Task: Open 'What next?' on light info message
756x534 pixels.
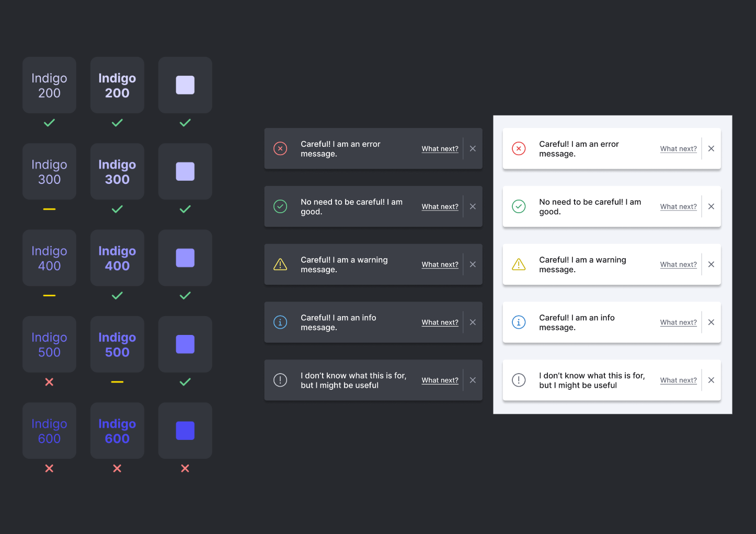Action: pyautogui.click(x=679, y=323)
